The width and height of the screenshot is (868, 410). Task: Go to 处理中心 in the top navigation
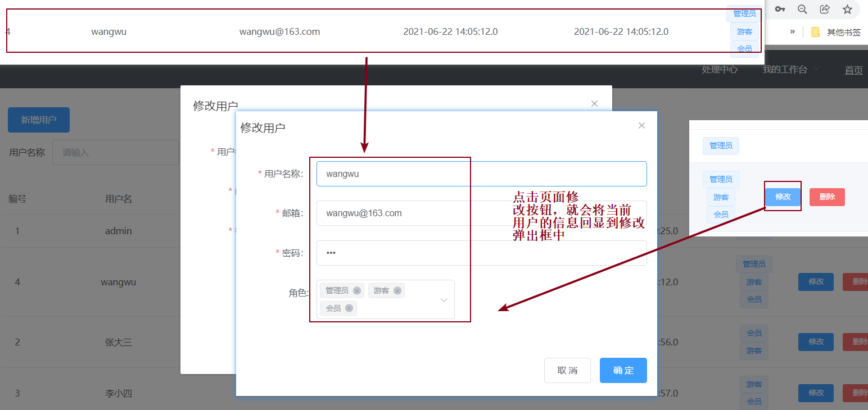click(720, 70)
